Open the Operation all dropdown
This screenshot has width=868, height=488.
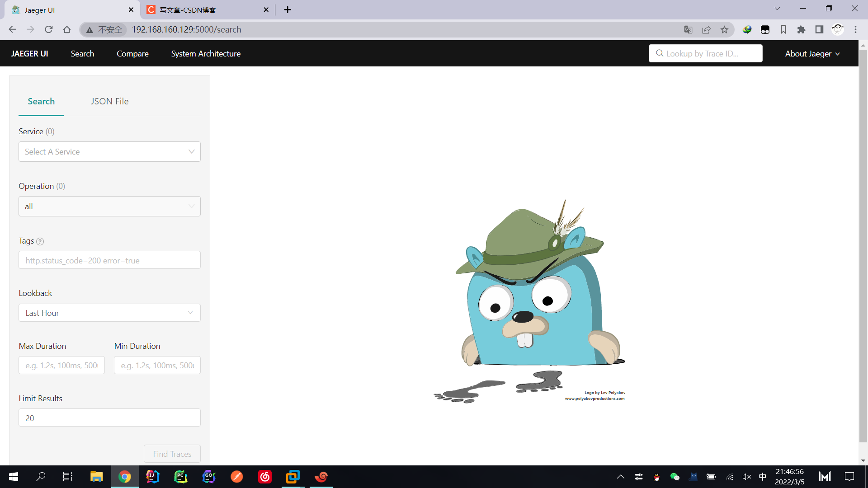pyautogui.click(x=109, y=206)
